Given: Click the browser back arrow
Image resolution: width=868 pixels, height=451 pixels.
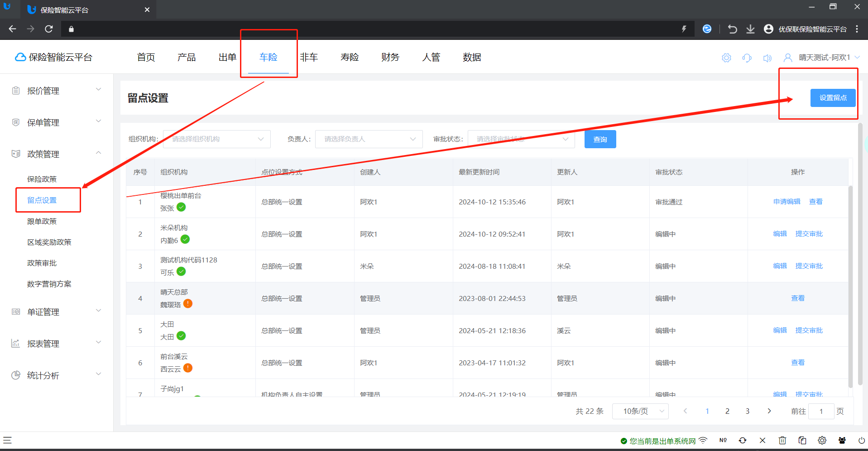Looking at the screenshot, I should [12, 29].
